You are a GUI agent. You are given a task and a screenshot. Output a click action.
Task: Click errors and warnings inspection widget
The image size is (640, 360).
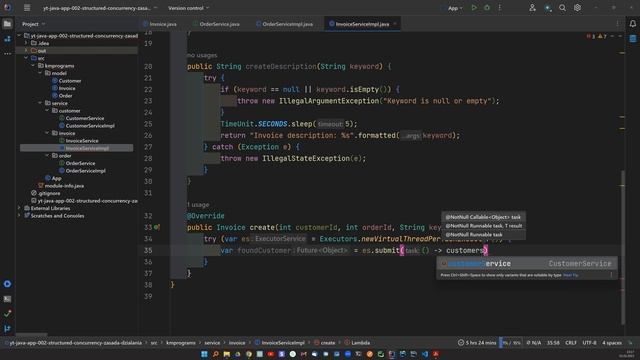[596, 36]
